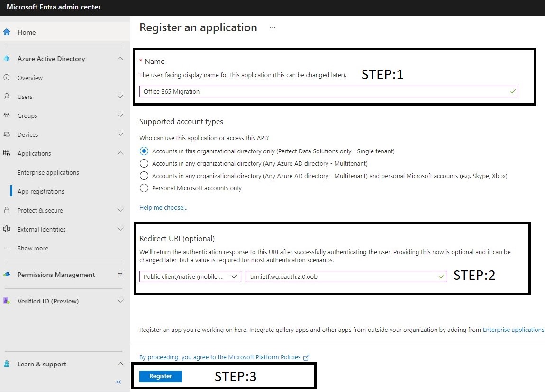Click the Devices label in sidebar
This screenshot has width=545, height=392.
(x=28, y=135)
